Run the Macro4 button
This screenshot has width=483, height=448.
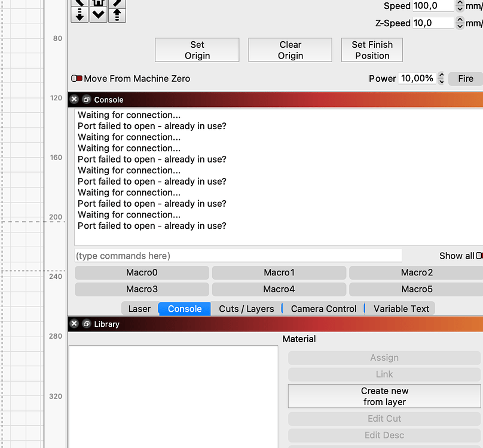click(x=279, y=289)
